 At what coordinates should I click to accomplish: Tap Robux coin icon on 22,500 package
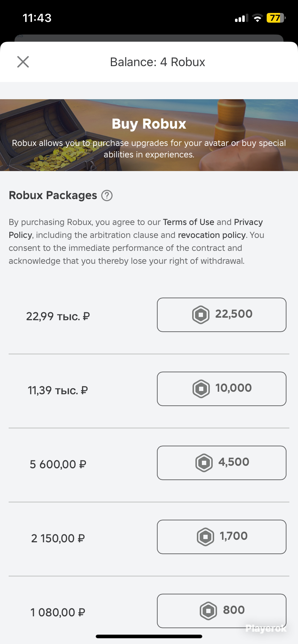pyautogui.click(x=201, y=315)
